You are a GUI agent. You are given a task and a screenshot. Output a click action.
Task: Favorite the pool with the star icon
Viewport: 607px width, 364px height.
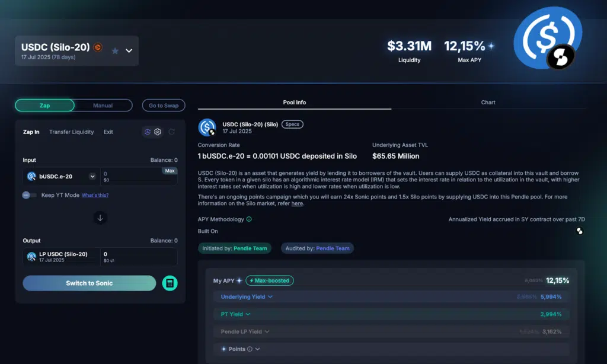115,51
